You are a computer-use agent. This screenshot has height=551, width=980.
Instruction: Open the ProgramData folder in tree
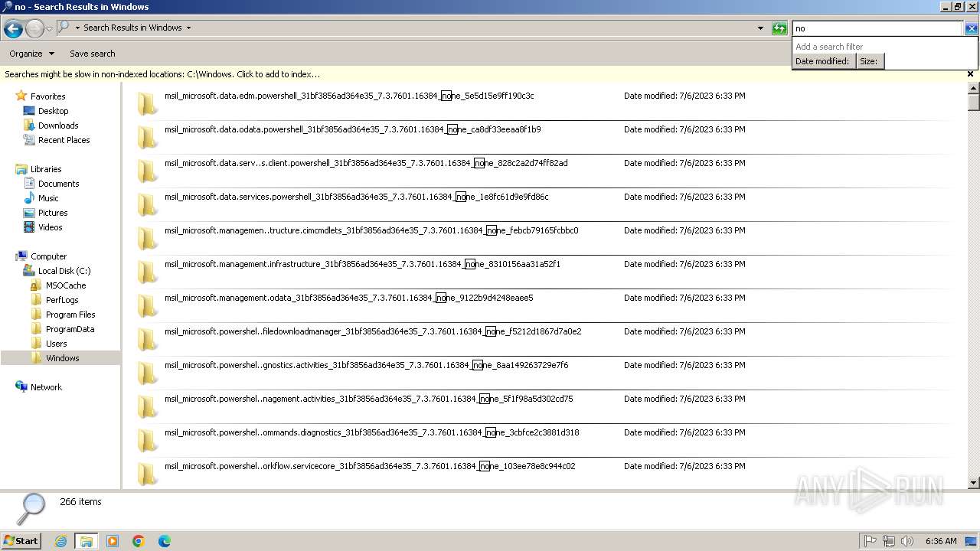pyautogui.click(x=70, y=329)
